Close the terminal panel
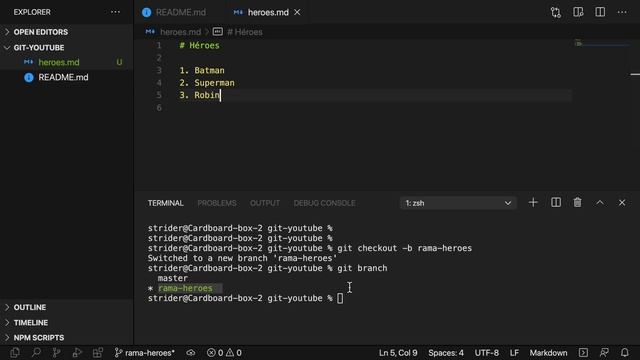The height and width of the screenshot is (360, 640). [622, 202]
